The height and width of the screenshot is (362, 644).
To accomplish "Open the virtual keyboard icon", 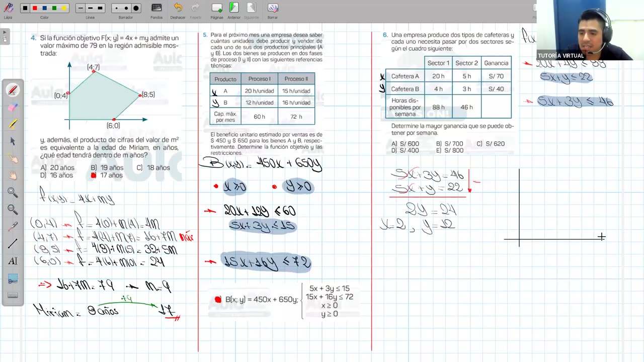I will click(x=13, y=295).
